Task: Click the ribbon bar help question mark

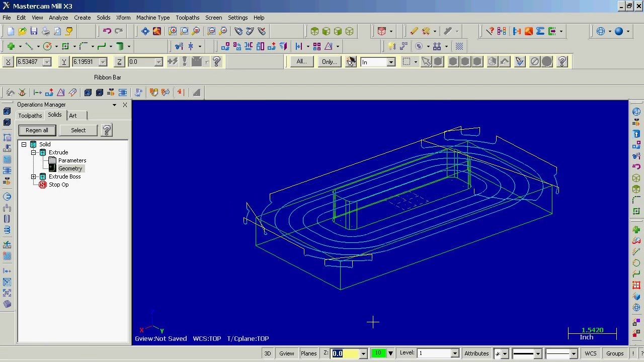Action: coord(217,62)
